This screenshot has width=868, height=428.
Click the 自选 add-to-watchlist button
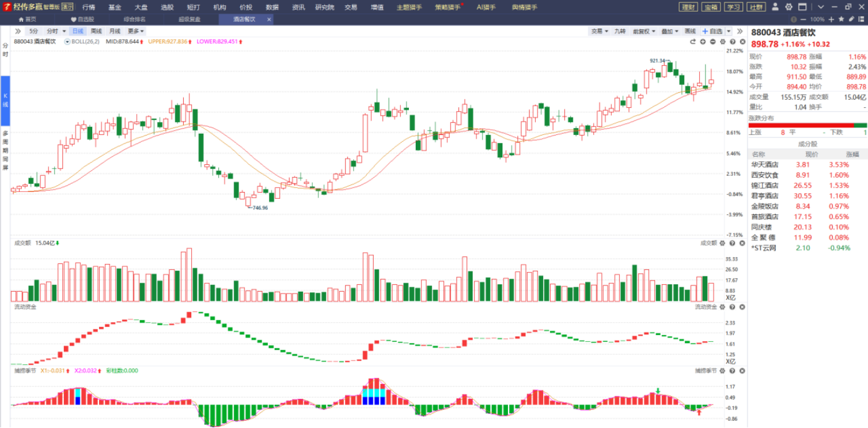tap(712, 31)
